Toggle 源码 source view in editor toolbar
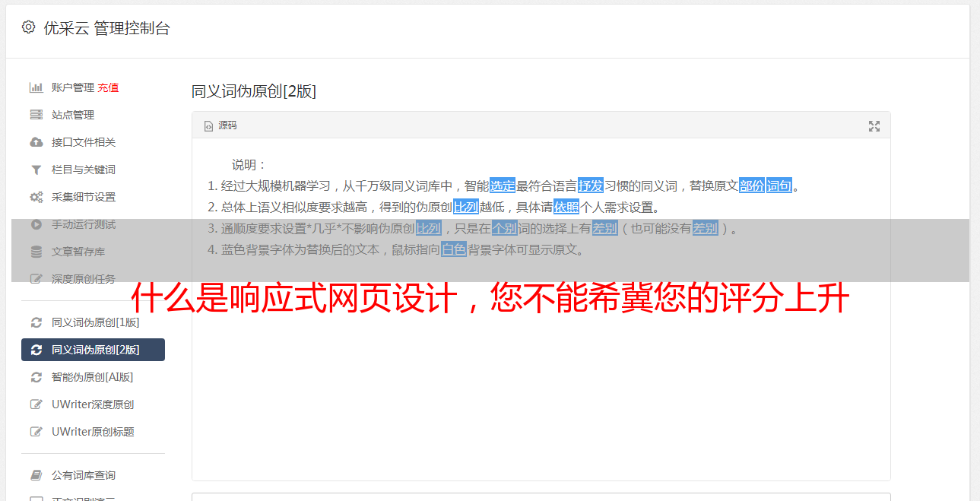Viewport: 980px width, 501px height. [220, 125]
